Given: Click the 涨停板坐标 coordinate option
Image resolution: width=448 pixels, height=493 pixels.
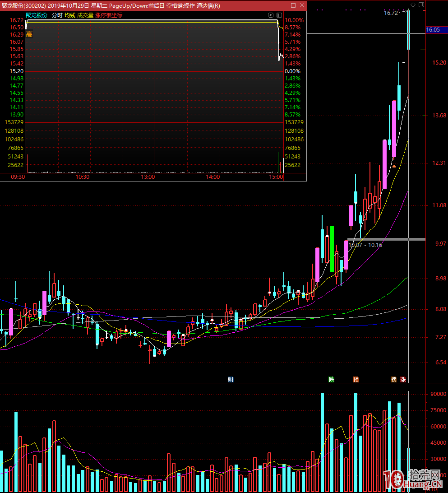Looking at the screenshot, I should (109, 15).
